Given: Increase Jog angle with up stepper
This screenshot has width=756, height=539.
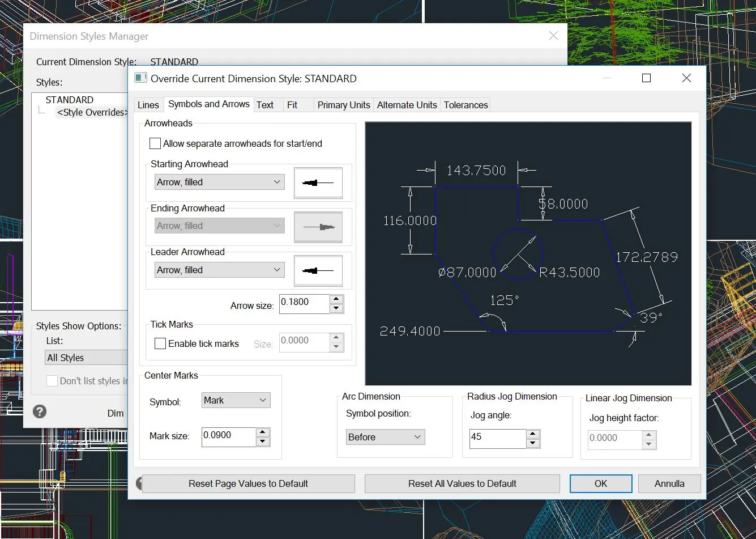Looking at the screenshot, I should tap(532, 434).
